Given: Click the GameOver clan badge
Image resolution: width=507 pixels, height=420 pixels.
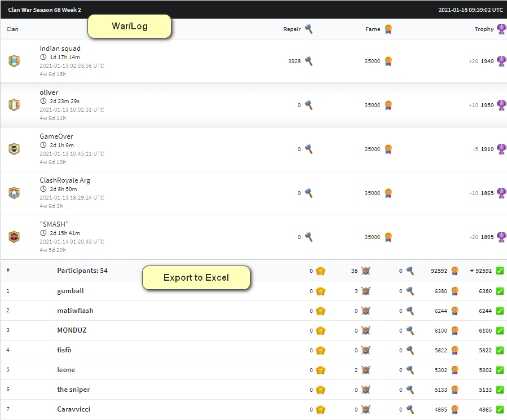Looking at the screenshot, I should click(x=14, y=149).
